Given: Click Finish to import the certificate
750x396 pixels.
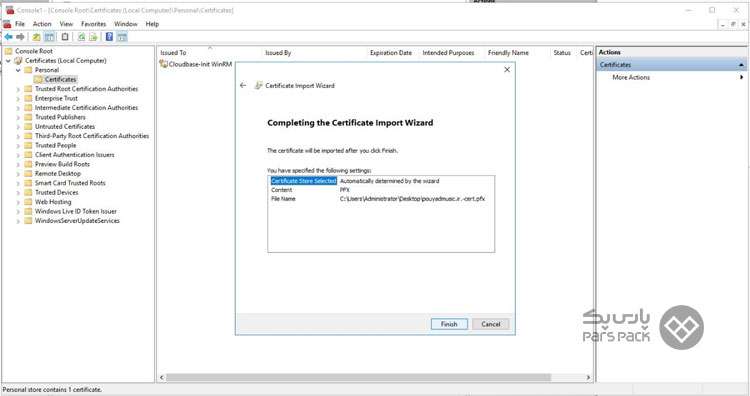Looking at the screenshot, I should point(449,324).
